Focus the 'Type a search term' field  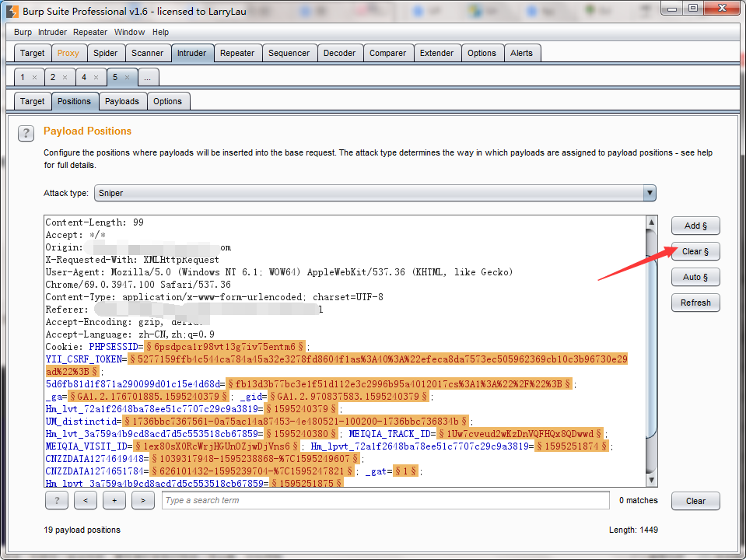(x=386, y=501)
